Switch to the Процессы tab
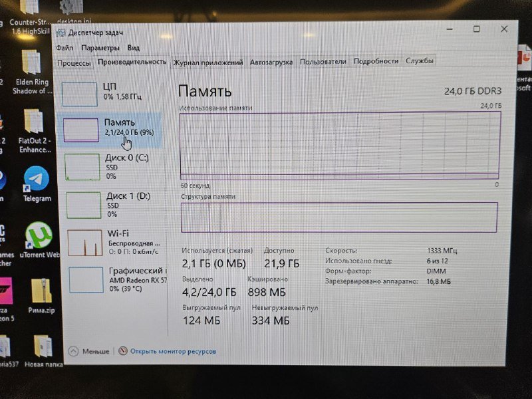 [x=74, y=62]
